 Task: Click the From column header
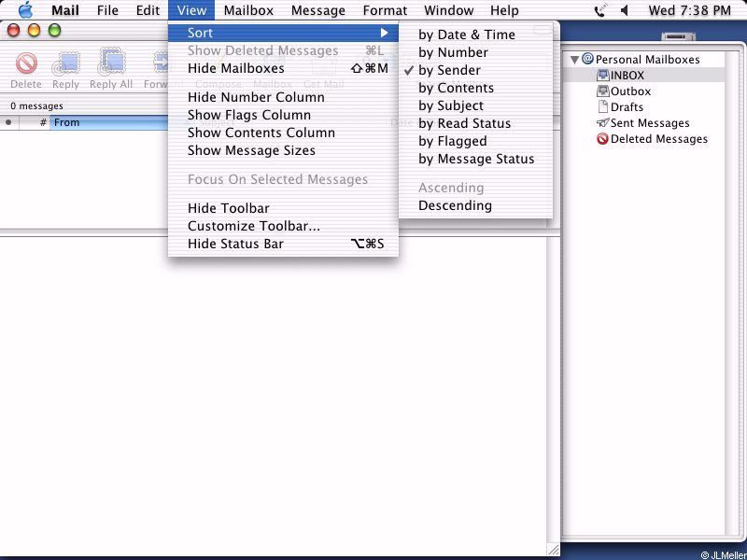109,122
